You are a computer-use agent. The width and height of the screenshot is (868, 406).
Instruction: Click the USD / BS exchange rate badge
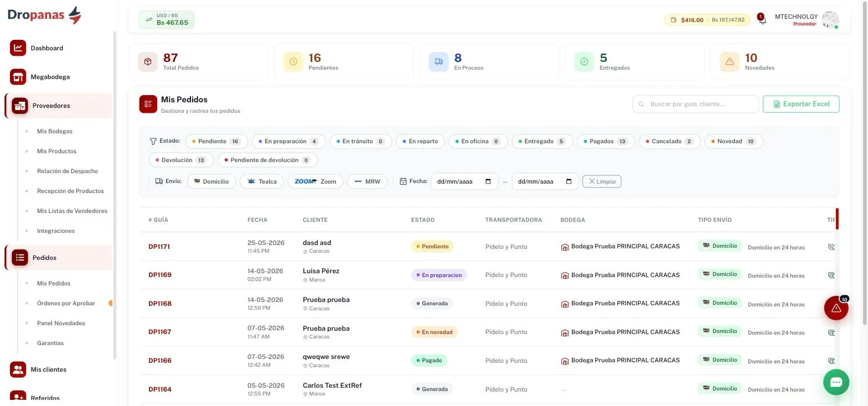[x=167, y=20]
